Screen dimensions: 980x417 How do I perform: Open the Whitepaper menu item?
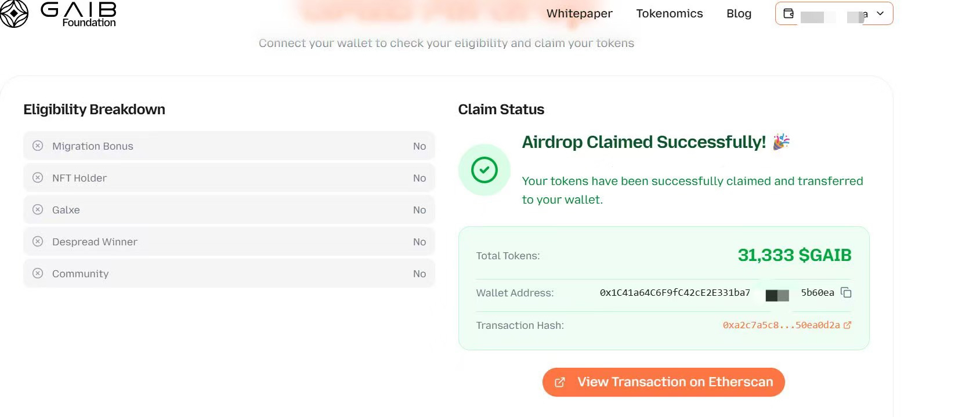[579, 13]
